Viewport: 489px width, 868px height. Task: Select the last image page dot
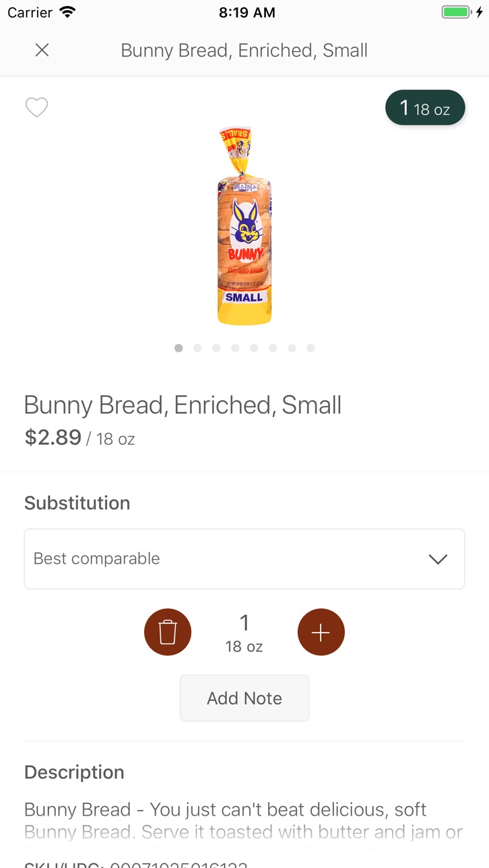coord(311,348)
